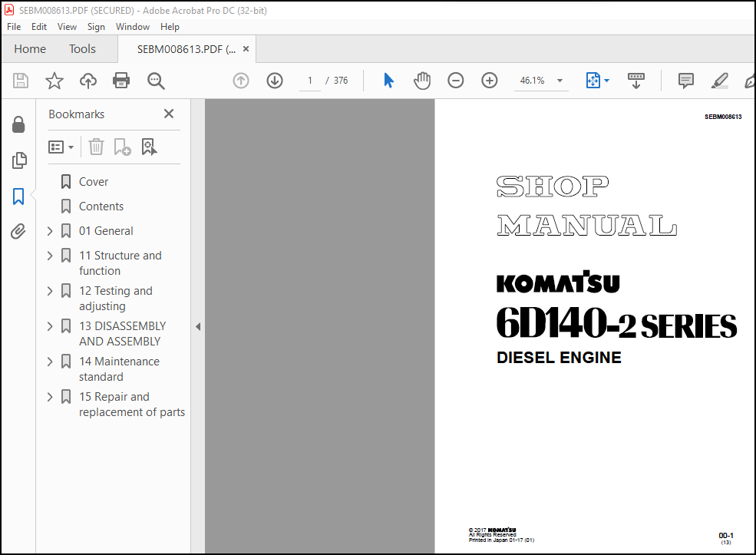Zoom in with the plus button
This screenshot has width=756, height=555.
coord(490,81)
